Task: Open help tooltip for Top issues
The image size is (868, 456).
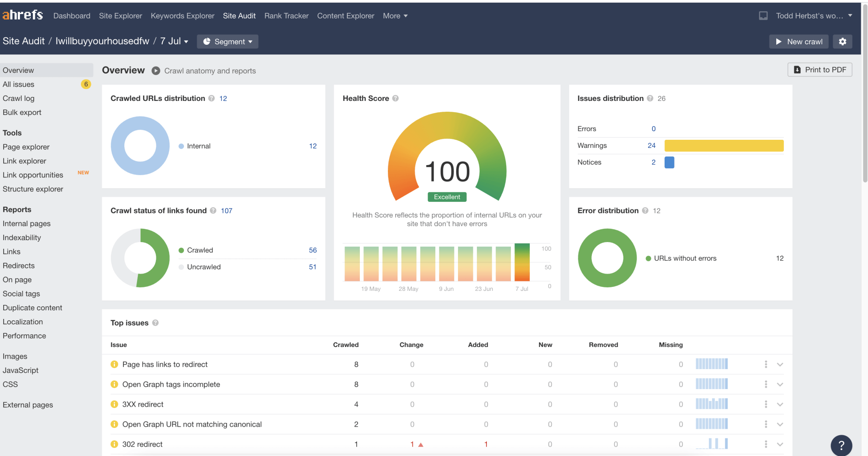Action: coord(155,323)
